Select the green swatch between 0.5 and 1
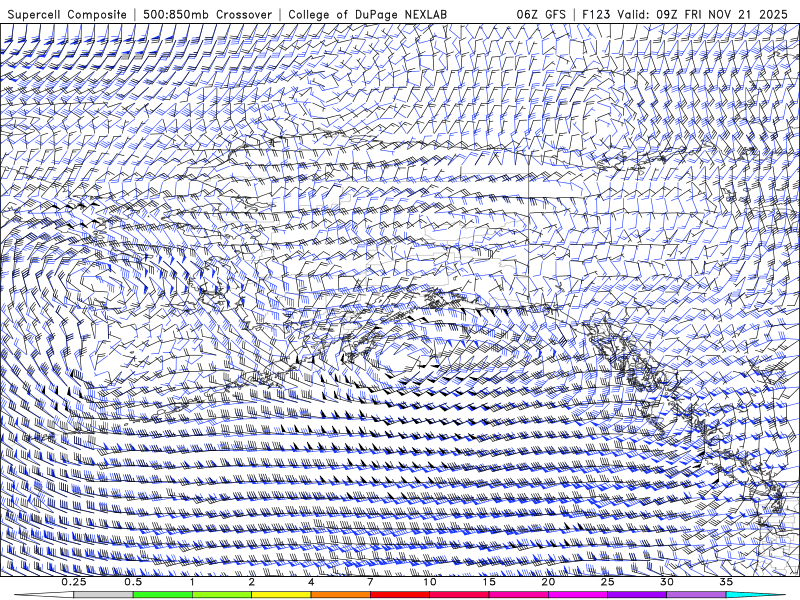 (x=163, y=595)
